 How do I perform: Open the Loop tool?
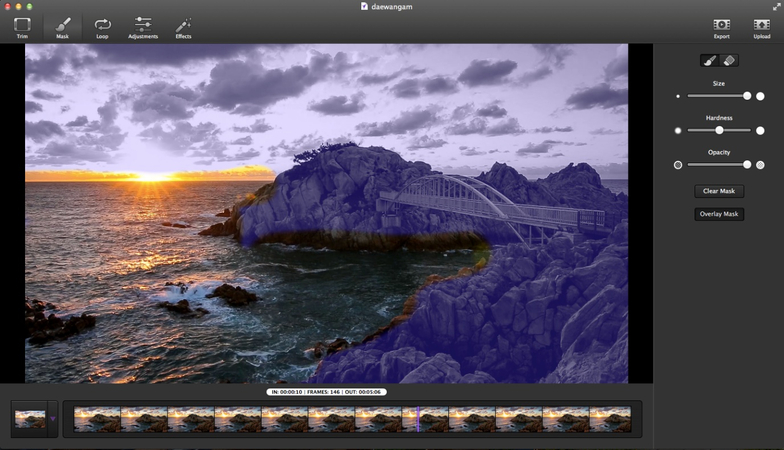[102, 28]
